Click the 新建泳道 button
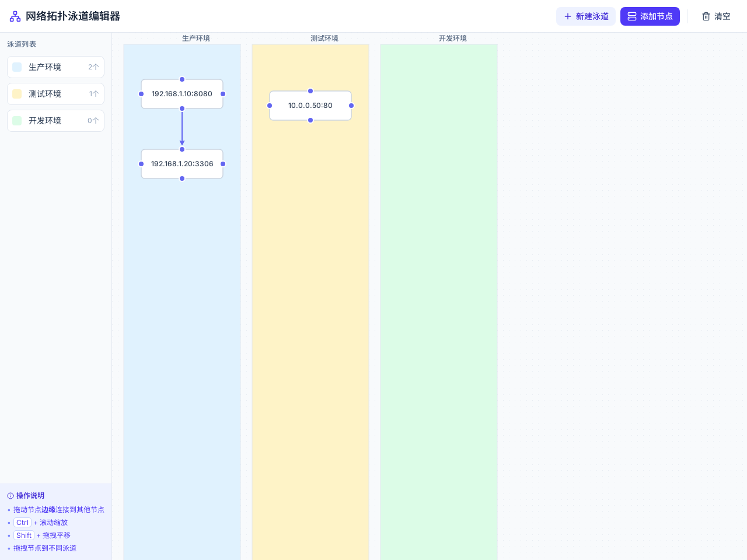This screenshot has width=747, height=560. tap(586, 16)
